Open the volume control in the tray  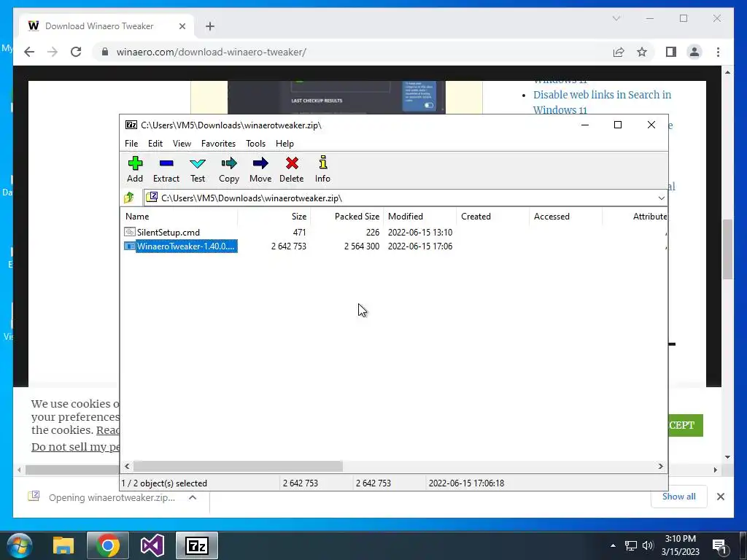pos(648,545)
